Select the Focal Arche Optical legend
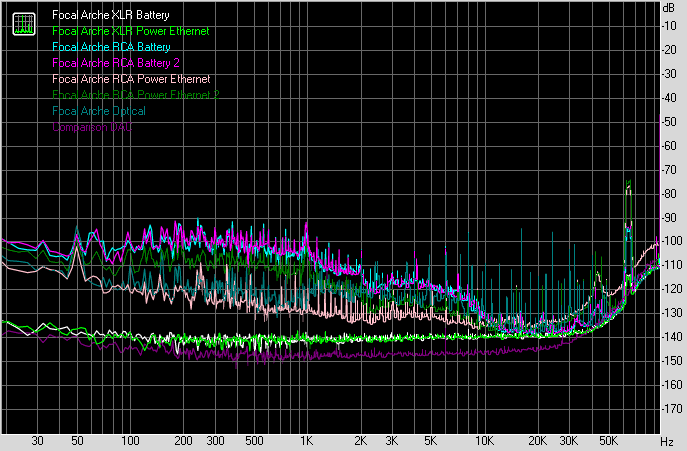The image size is (687, 451). click(x=99, y=111)
